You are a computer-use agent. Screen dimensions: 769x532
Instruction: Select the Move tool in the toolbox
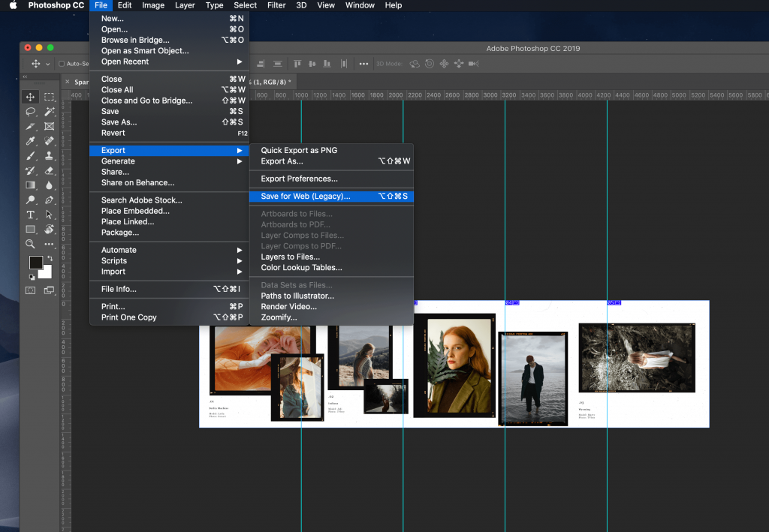(30, 97)
